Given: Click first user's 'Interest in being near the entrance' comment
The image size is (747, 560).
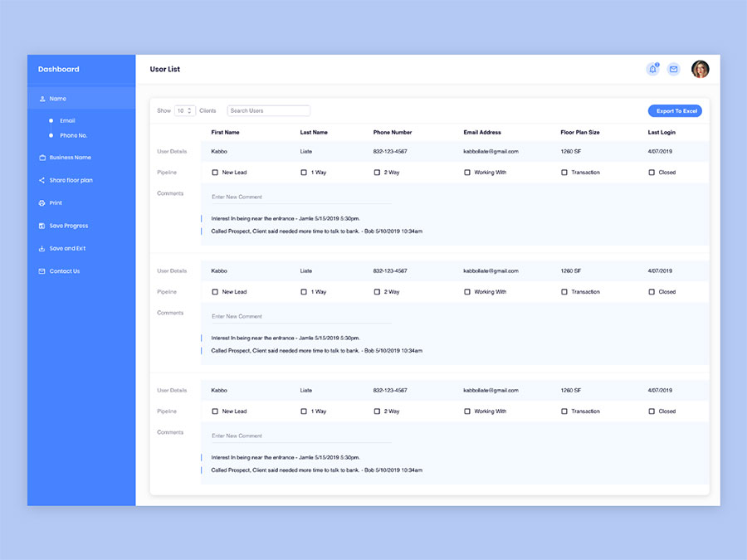Looking at the screenshot, I should coord(286,218).
